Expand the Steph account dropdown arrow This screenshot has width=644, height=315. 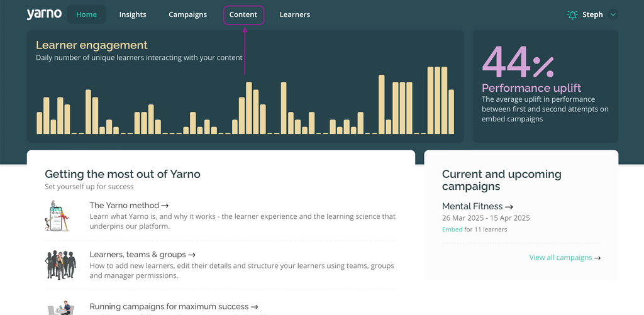coord(613,15)
